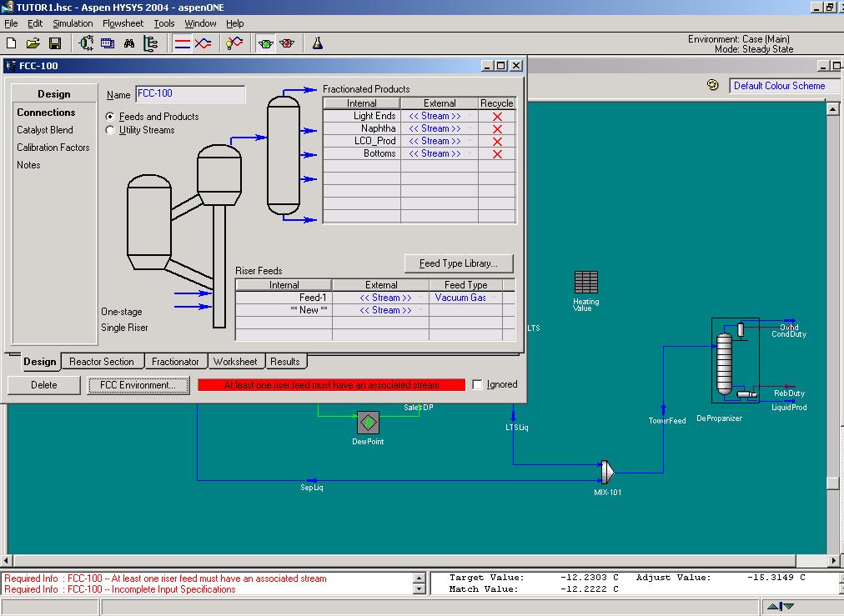Click the Naphtha recycle red X
844x616 pixels.
(497, 128)
